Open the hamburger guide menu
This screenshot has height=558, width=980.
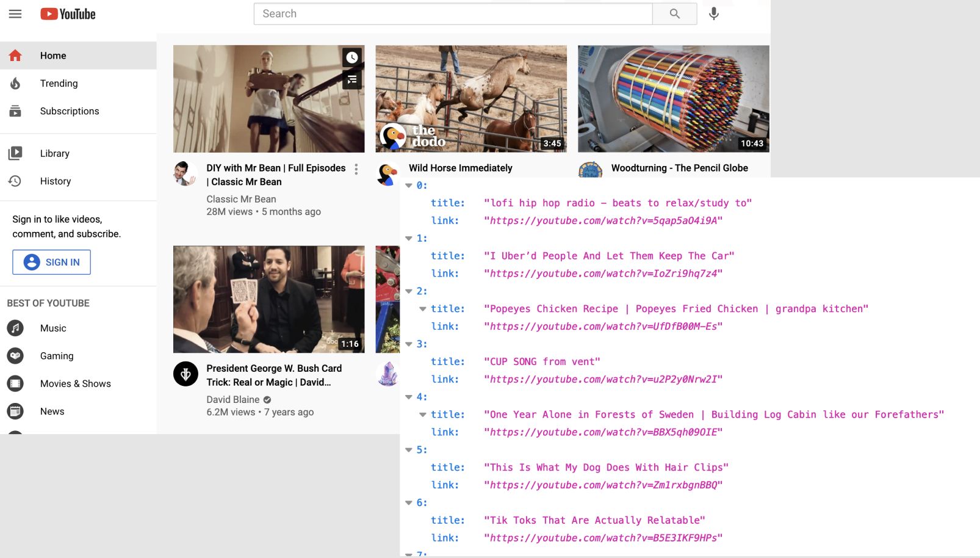click(x=15, y=14)
